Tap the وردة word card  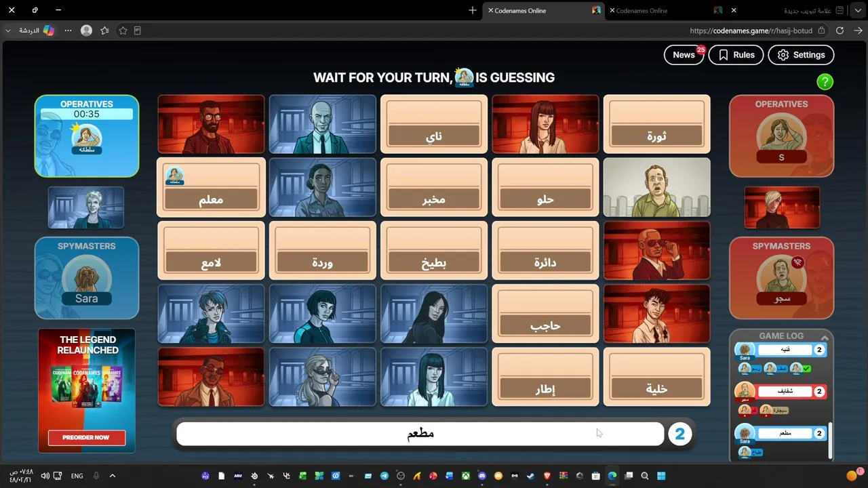tap(322, 251)
